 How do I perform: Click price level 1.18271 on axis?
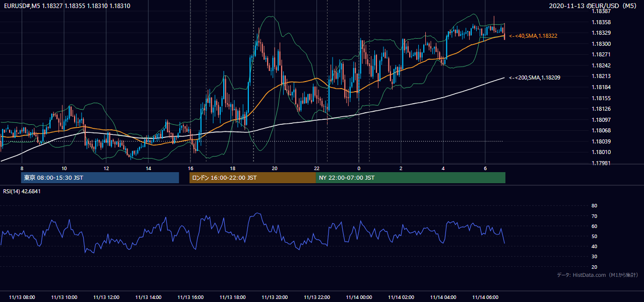[x=601, y=54]
